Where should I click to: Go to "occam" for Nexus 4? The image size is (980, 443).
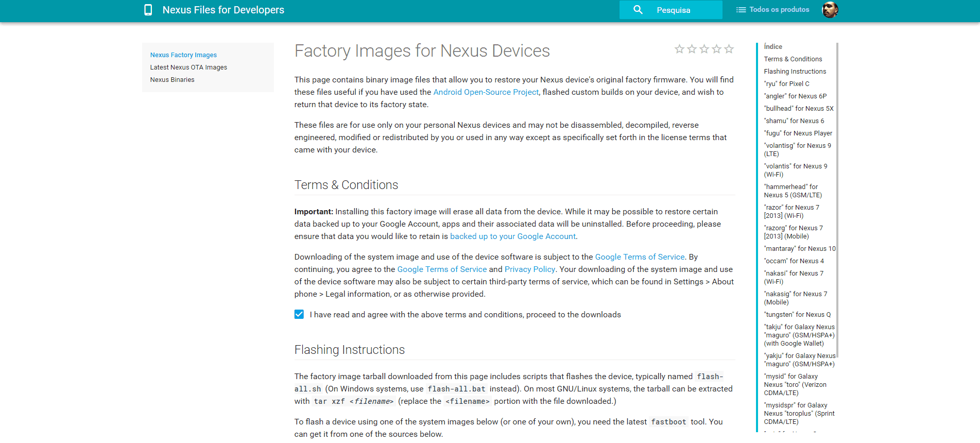pyautogui.click(x=794, y=261)
